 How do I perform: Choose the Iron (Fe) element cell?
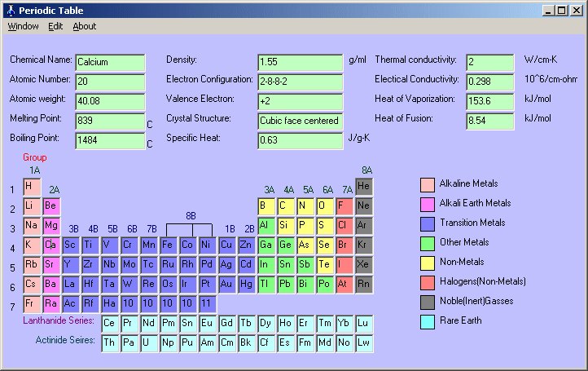[169, 245]
